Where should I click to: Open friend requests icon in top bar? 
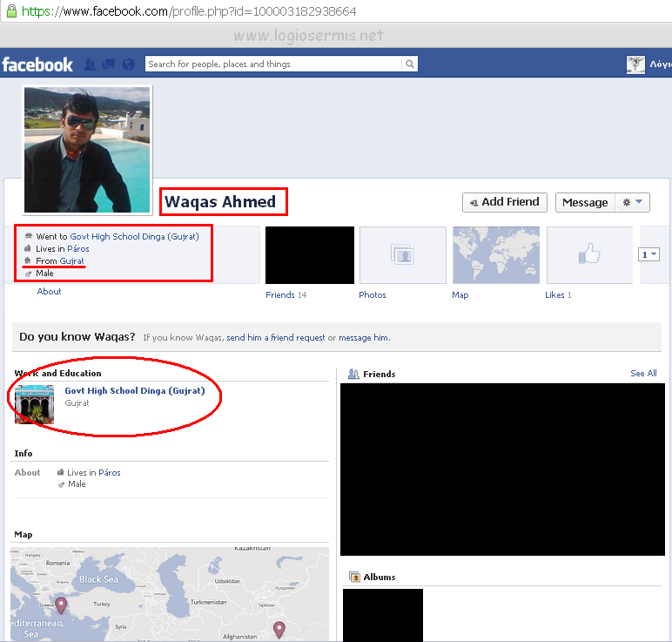pos(90,64)
